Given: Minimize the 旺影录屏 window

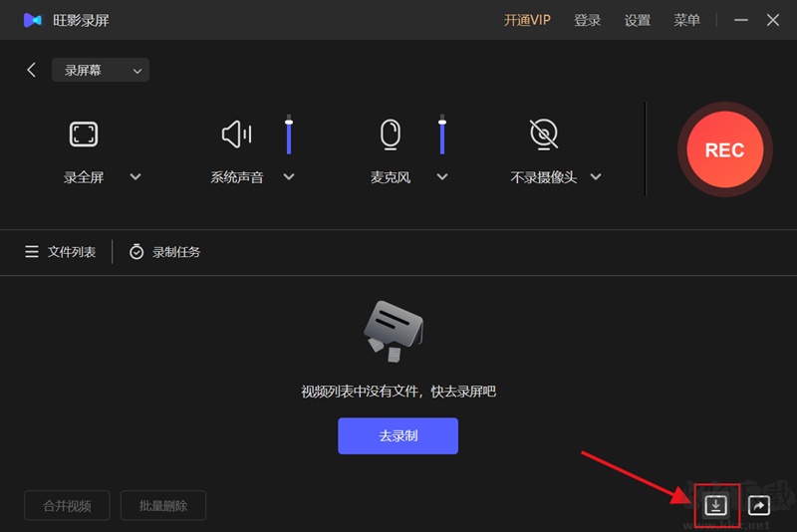Looking at the screenshot, I should (x=741, y=20).
